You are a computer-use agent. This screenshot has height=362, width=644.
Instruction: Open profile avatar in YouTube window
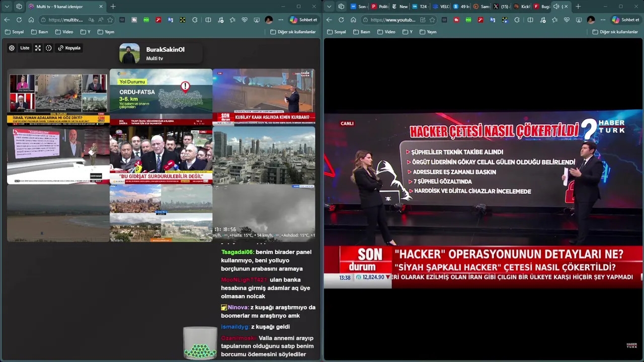coord(591,20)
